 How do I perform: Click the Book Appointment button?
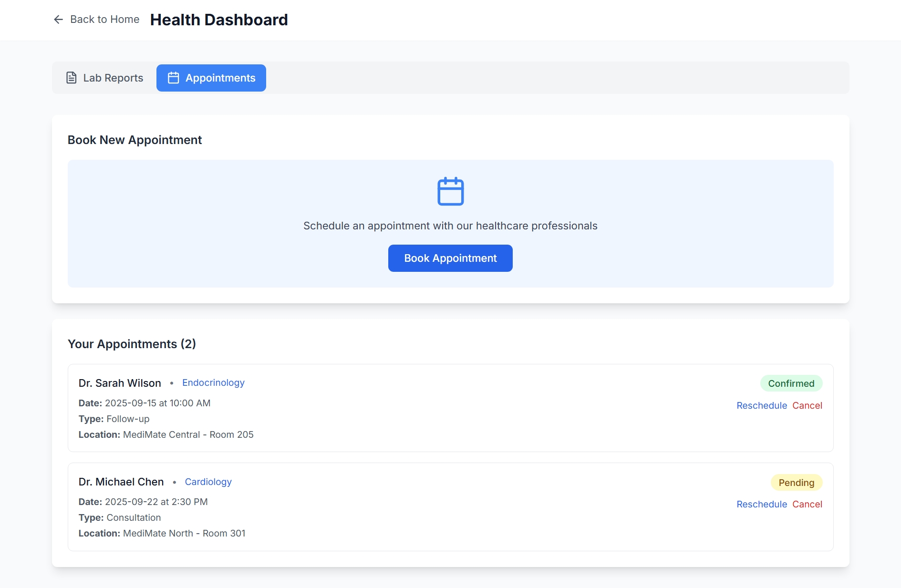(x=450, y=258)
